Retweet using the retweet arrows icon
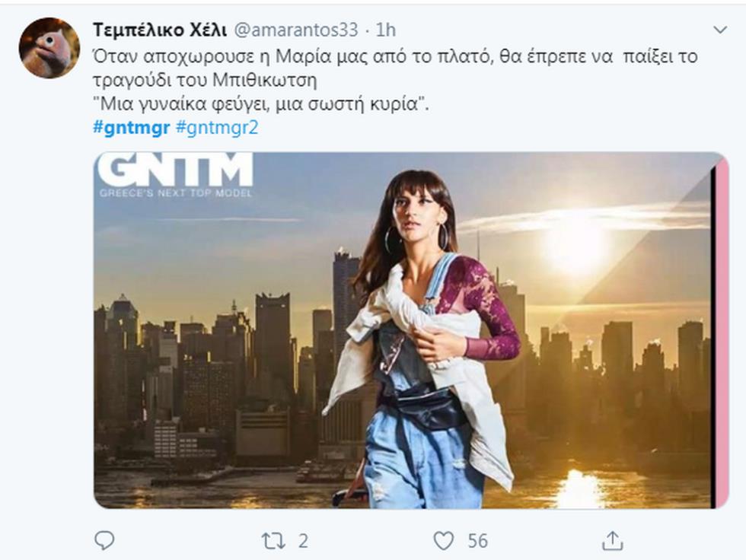Image resolution: width=746 pixels, height=560 pixels. pyautogui.click(x=273, y=541)
